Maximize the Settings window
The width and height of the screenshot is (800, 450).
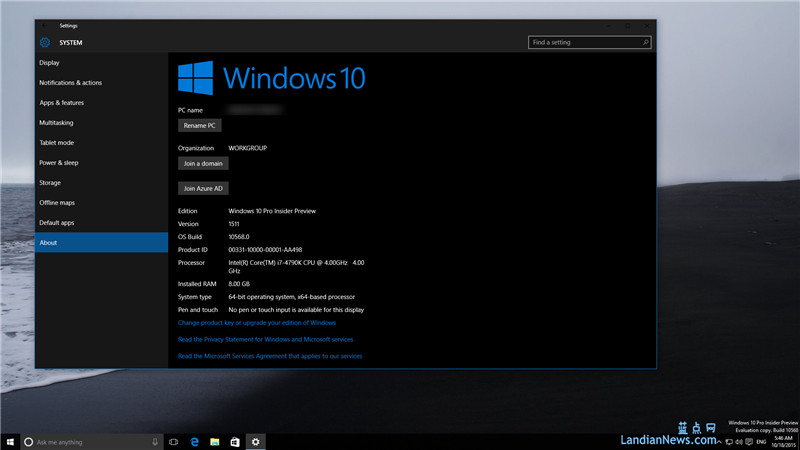[628, 26]
